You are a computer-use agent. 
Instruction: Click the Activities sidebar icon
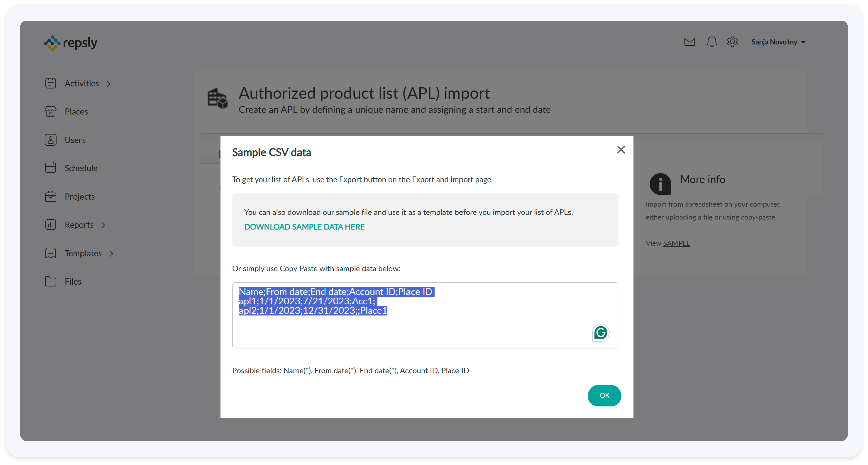51,83
